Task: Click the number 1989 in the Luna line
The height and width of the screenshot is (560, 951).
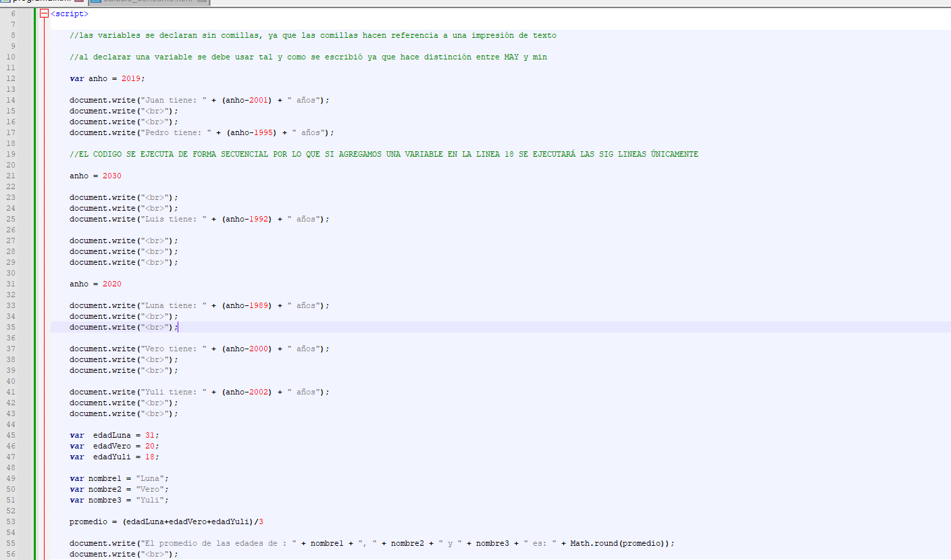Action: pos(259,305)
